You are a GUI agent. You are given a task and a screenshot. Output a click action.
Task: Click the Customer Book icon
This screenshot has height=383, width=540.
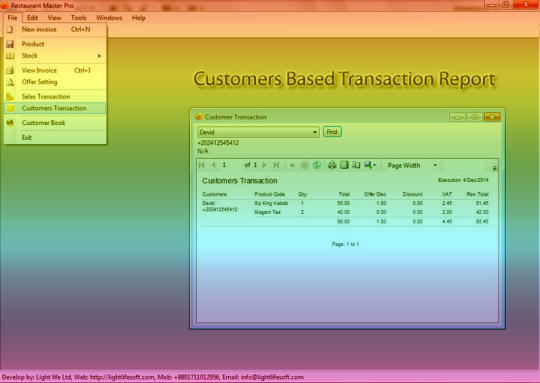coord(10,123)
